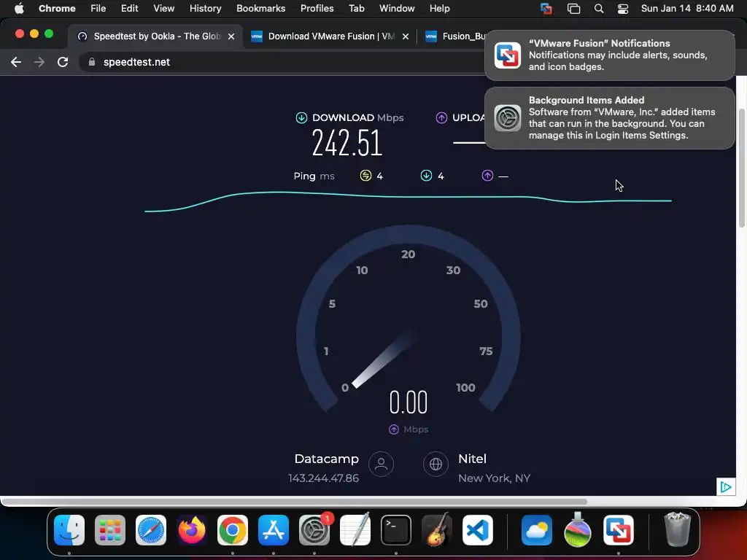Open Finder from the Dock

69,530
